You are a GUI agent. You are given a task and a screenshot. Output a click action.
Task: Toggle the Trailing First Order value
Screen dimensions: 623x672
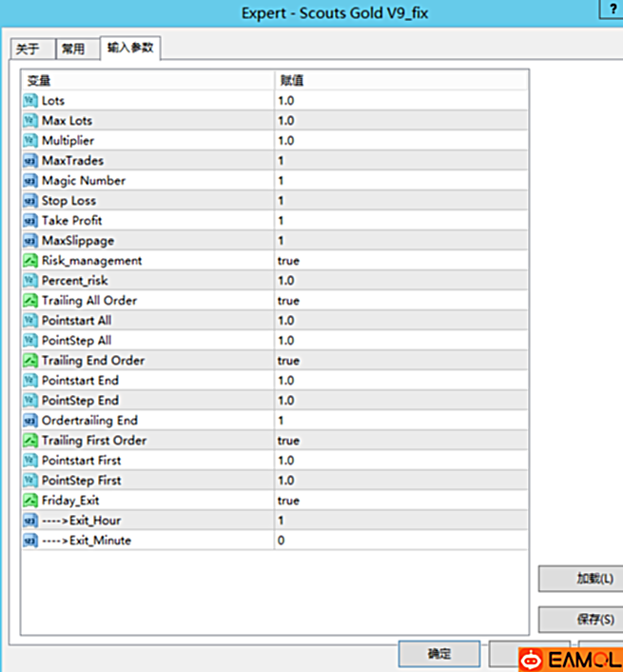click(400, 441)
